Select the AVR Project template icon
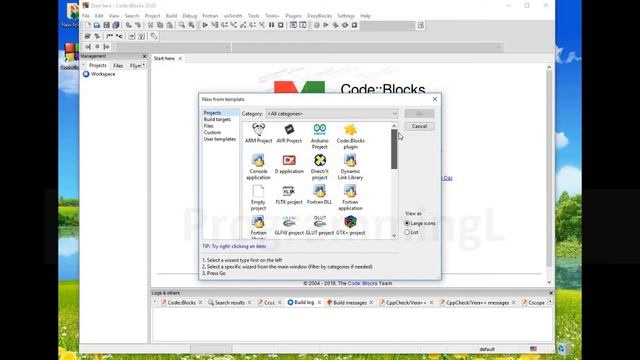The image size is (640, 360). [289, 133]
